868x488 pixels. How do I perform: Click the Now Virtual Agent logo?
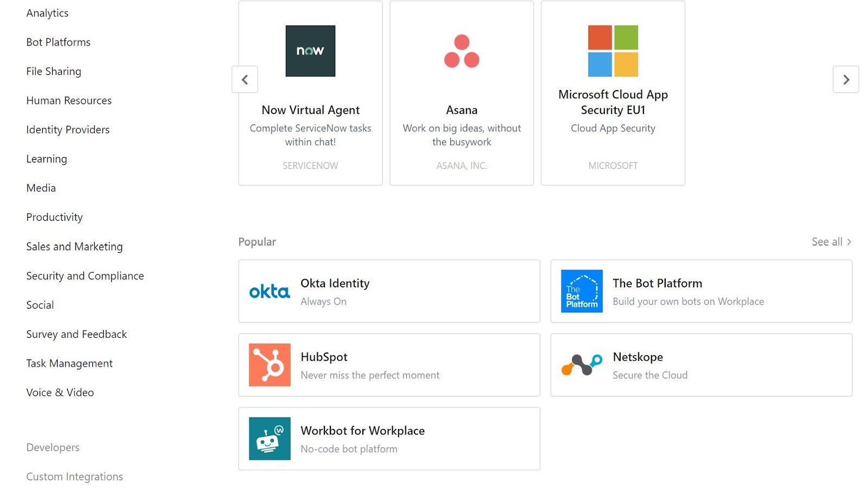pos(310,51)
